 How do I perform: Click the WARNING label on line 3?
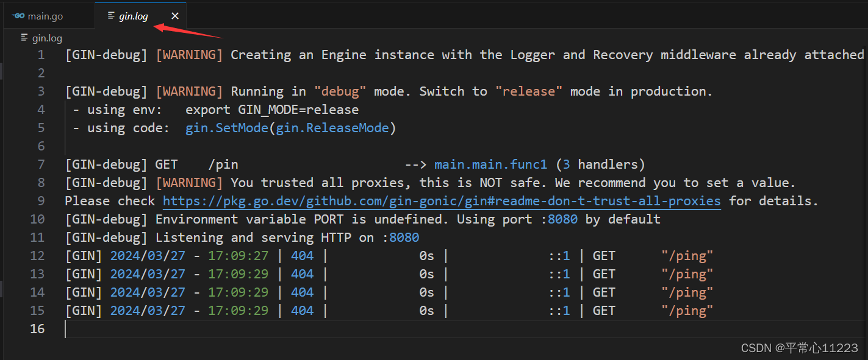188,91
